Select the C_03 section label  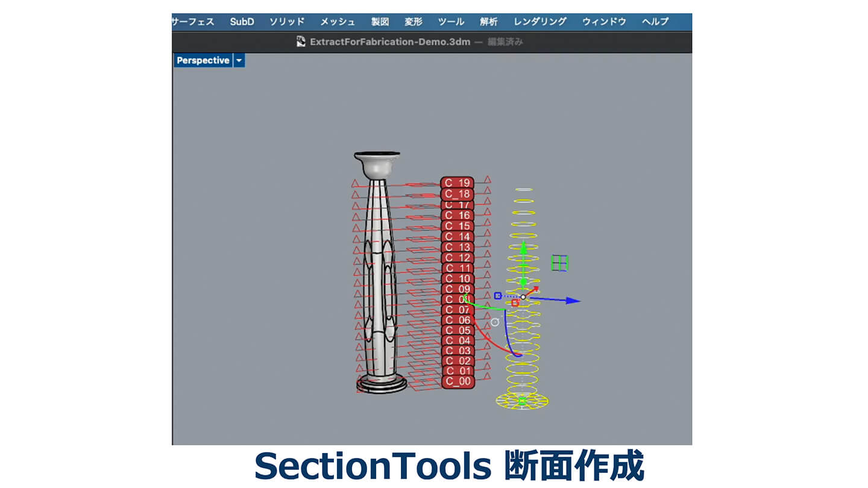click(x=457, y=351)
